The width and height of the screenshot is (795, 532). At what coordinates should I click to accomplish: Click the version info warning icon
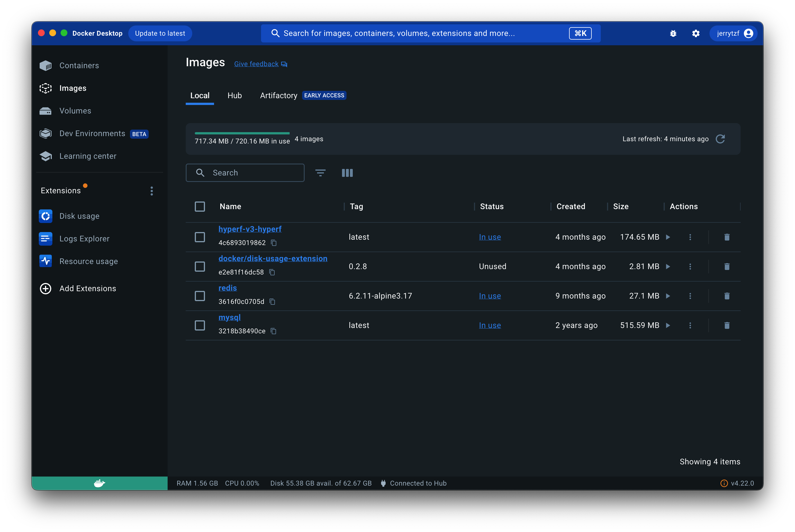click(x=724, y=483)
